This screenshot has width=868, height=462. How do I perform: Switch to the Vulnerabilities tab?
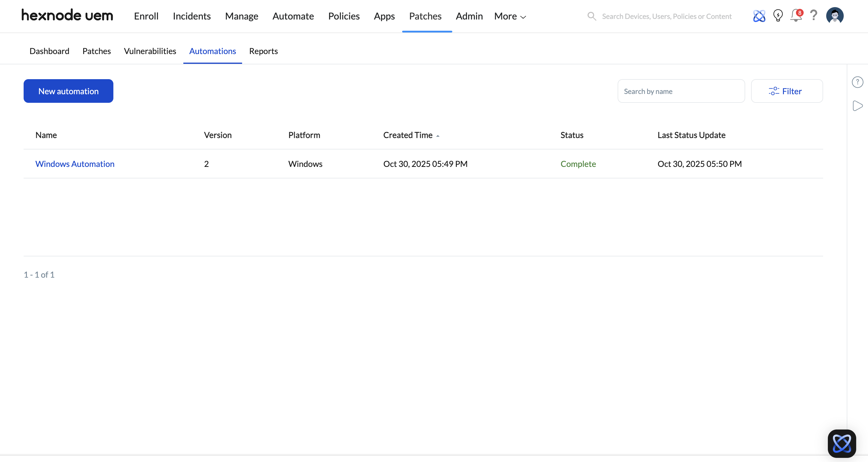point(150,51)
